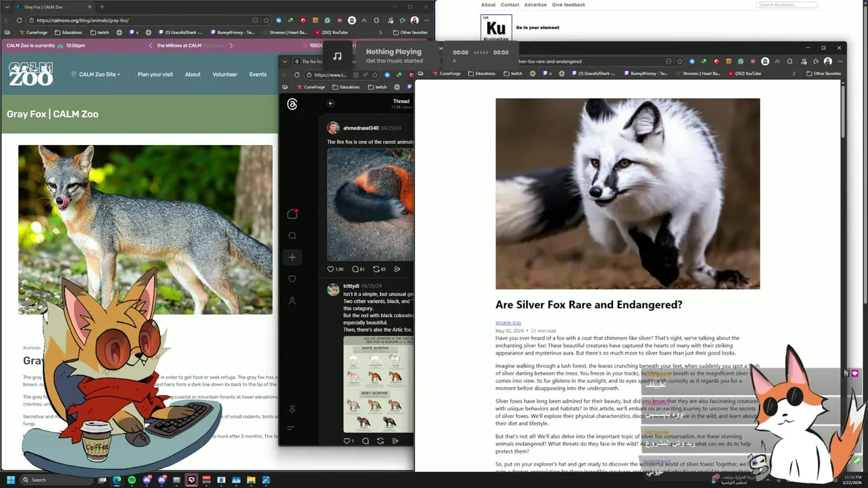Open the fire fox photo in the thread
The height and width of the screenshot is (488, 868).
(x=370, y=205)
